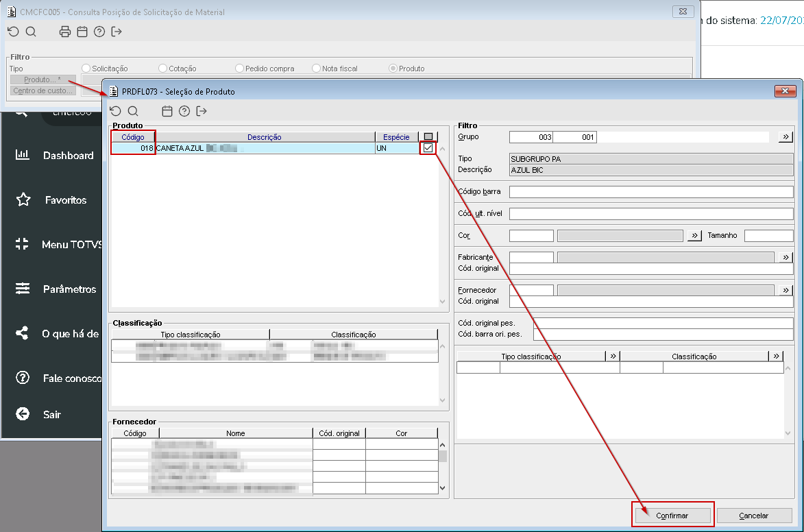Open Favoritos star icon in sidebar

[23, 199]
